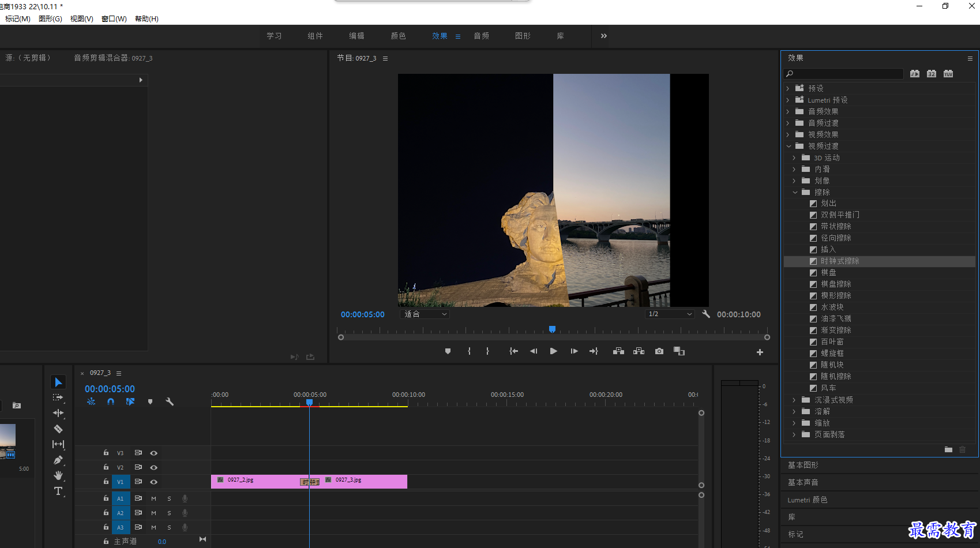The height and width of the screenshot is (548, 980).
Task: Export frame with the camera icon
Action: 659,351
